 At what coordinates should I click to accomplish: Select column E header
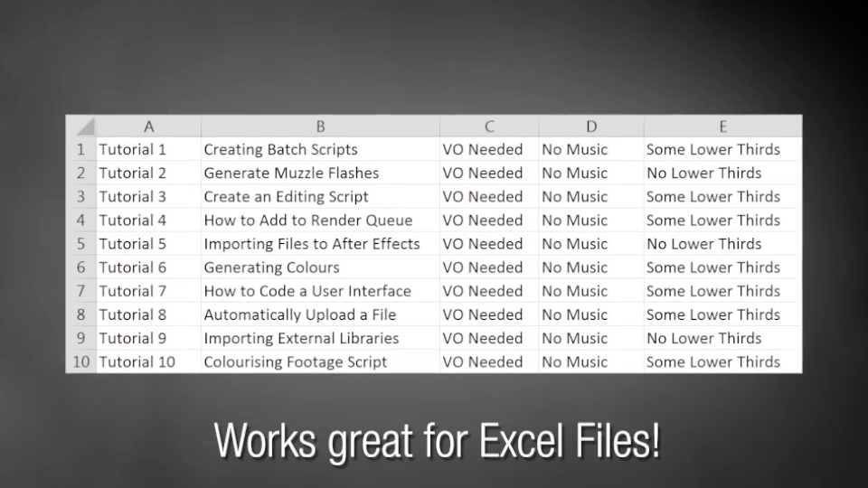[x=723, y=127]
